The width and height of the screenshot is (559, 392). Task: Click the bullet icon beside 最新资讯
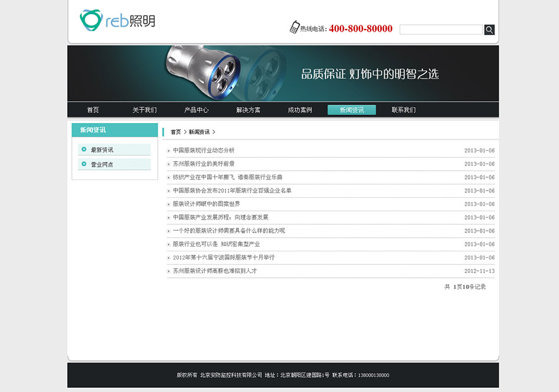84,149
